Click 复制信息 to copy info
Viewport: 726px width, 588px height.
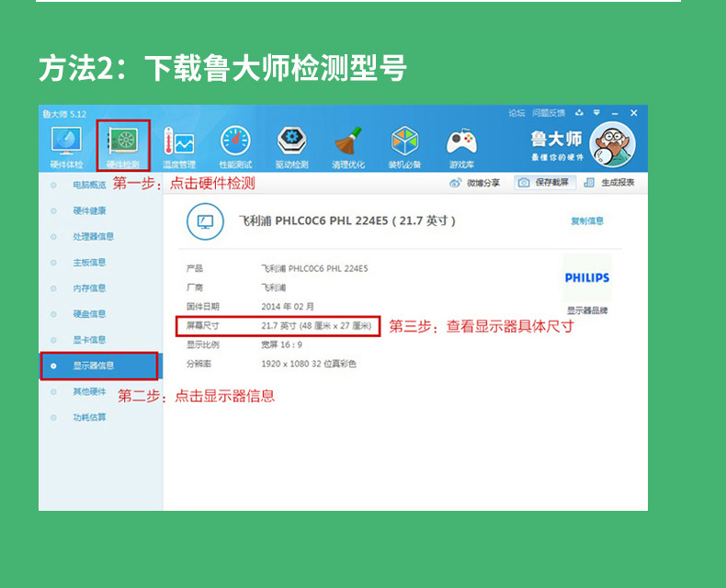pos(587,220)
